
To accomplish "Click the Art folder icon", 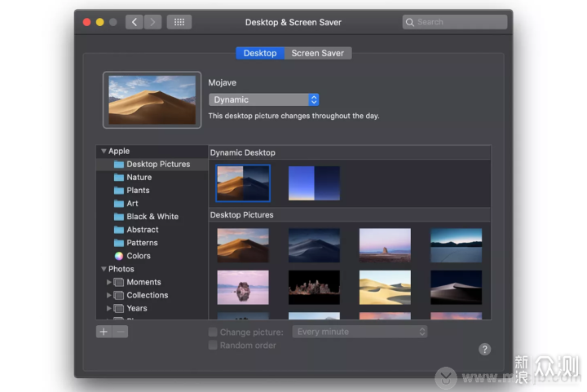I will [119, 204].
